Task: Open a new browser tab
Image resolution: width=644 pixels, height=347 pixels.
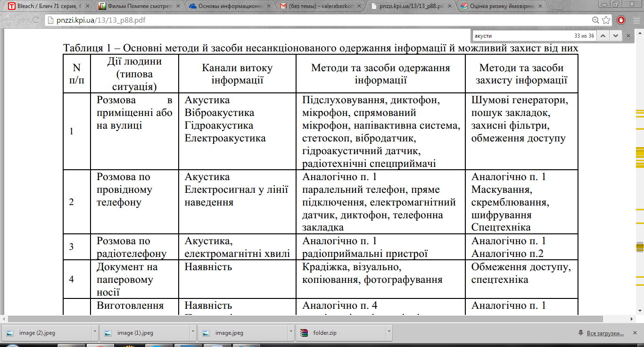Action: [x=556, y=7]
